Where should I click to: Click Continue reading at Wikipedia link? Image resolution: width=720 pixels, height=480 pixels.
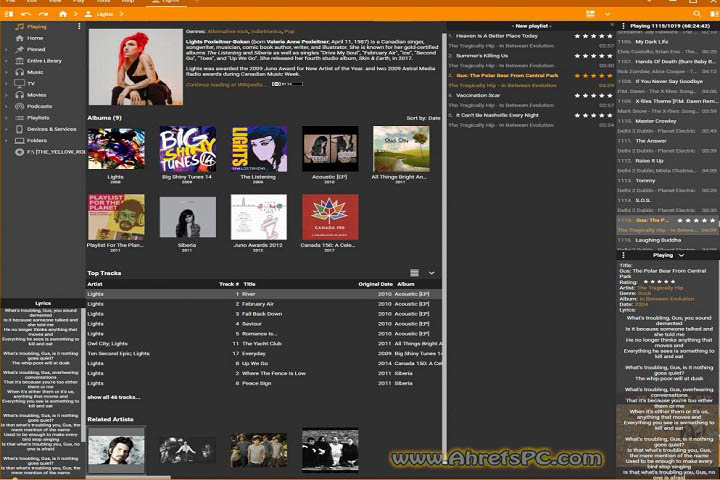tap(225, 85)
